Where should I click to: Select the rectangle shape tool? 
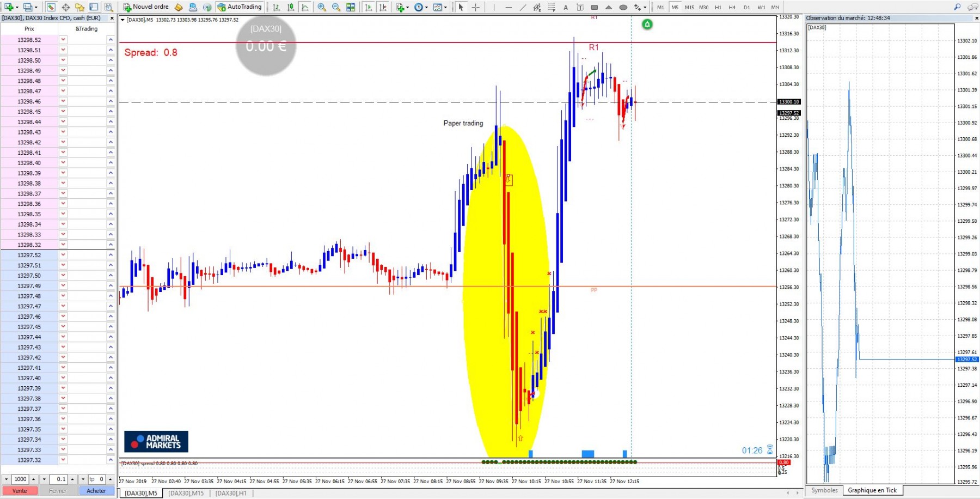click(594, 7)
